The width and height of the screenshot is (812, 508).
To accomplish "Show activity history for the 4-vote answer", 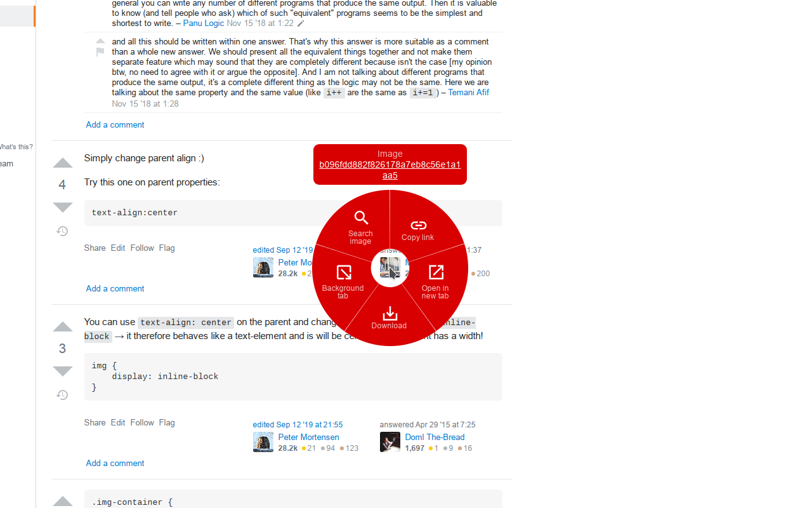I will [x=62, y=231].
